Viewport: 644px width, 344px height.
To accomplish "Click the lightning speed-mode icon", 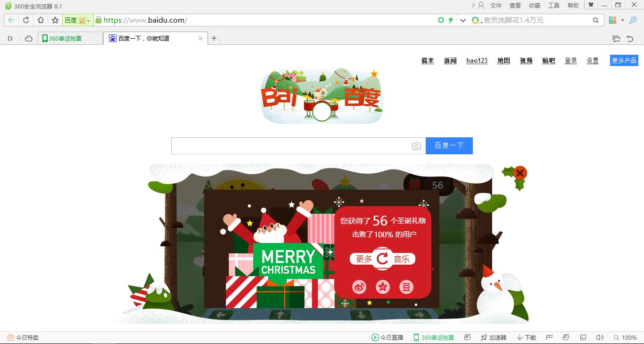I will [451, 20].
